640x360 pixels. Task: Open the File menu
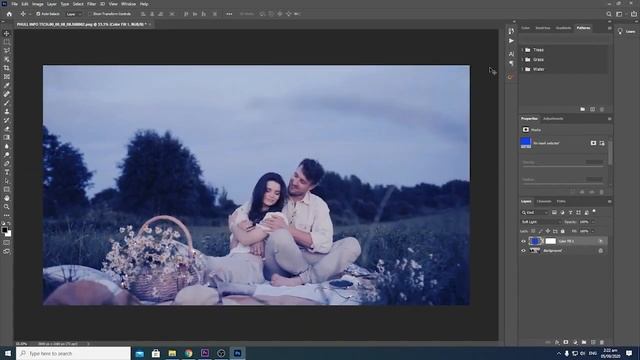15,4
